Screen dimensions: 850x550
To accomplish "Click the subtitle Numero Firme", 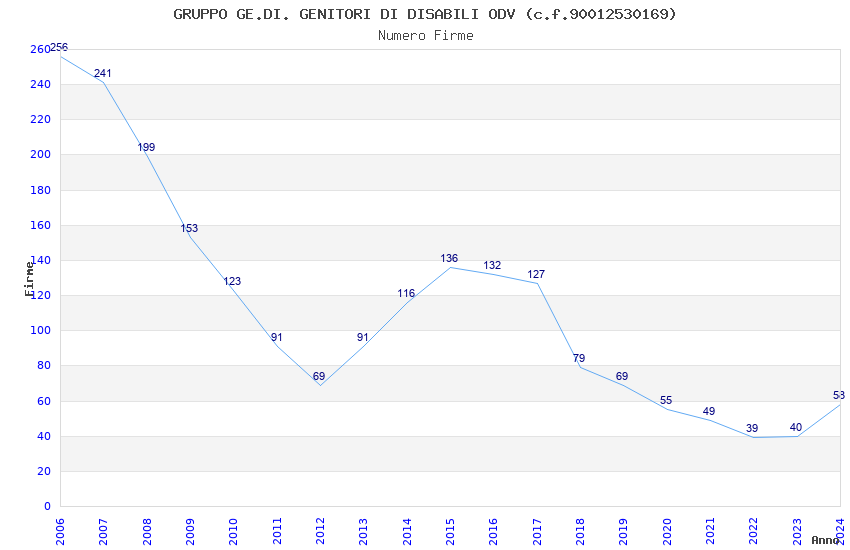I will pos(426,36).
